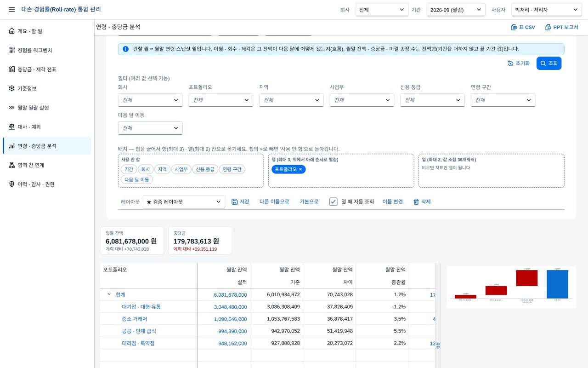Go to 경험률 워크벤치 page
Viewport: 588px width, 368px height.
tap(47, 50)
